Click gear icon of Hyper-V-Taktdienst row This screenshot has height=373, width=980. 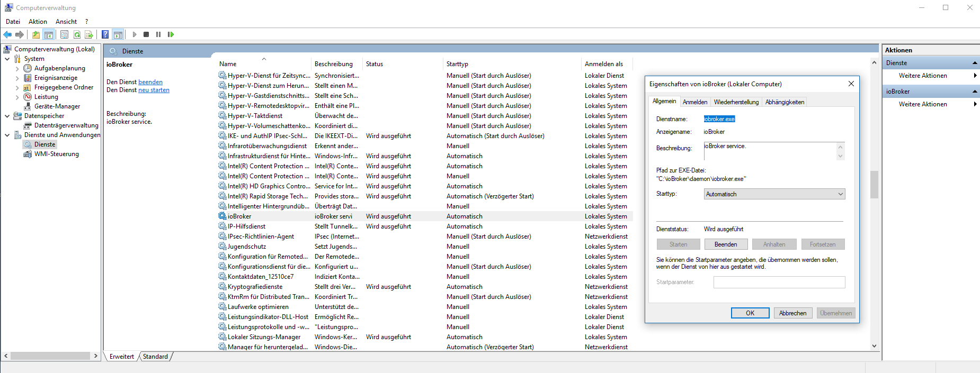pyautogui.click(x=222, y=115)
